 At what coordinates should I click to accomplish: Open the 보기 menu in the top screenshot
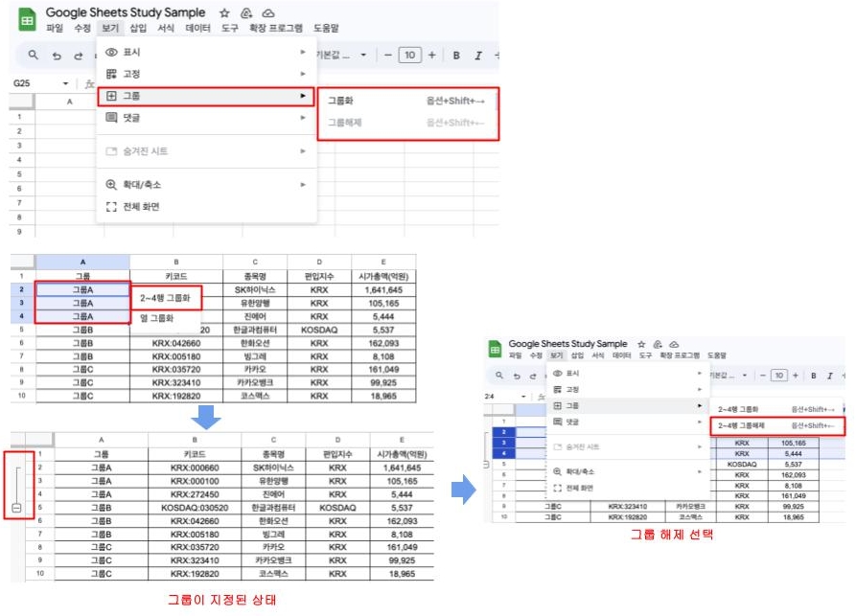(x=109, y=28)
